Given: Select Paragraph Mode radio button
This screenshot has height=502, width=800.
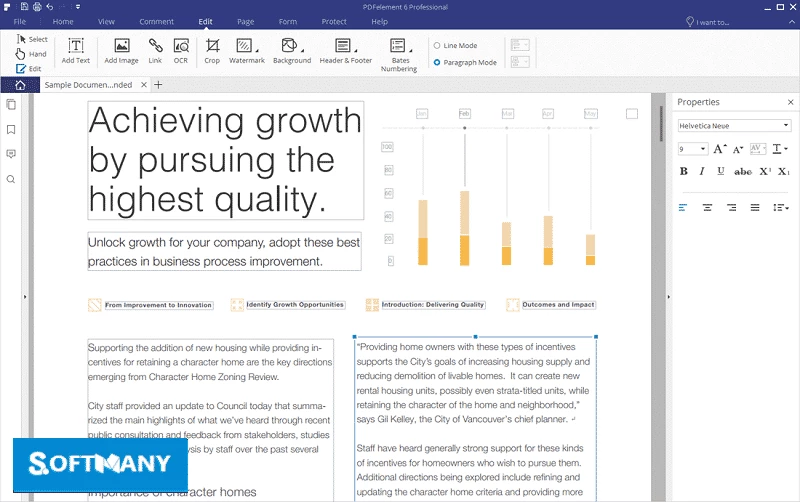Looking at the screenshot, I should 437,62.
